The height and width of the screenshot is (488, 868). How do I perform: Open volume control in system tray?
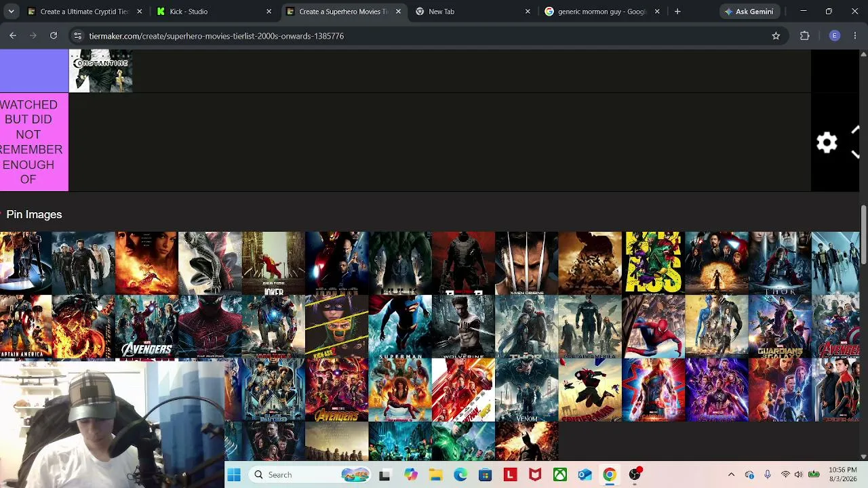coord(798,475)
